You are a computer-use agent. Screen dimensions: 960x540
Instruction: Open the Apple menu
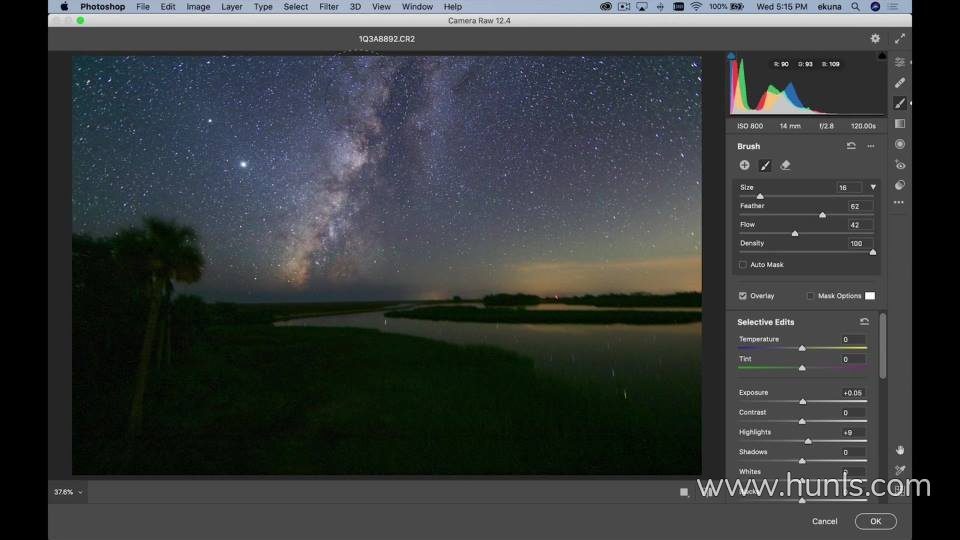click(64, 7)
